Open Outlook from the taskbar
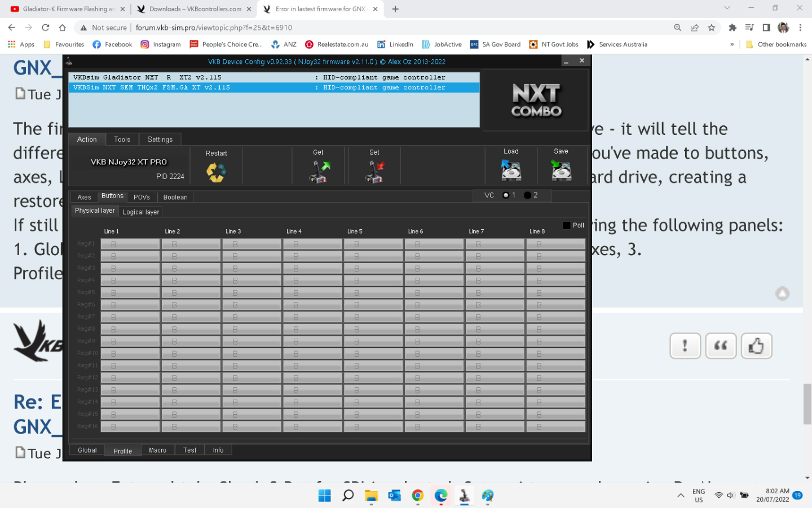Screen dimensions: 812x508 click(x=394, y=496)
